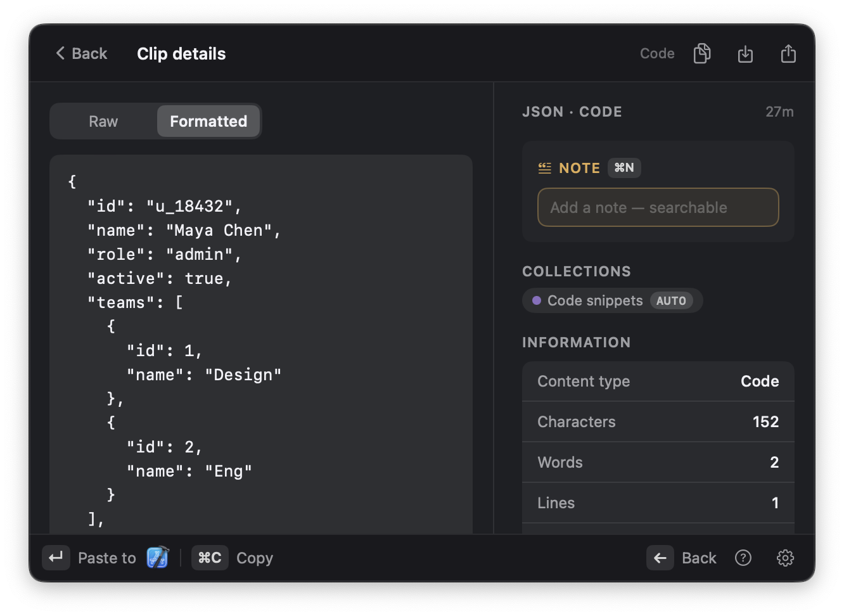
Task: Click the Xcode app icon in footer
Action: click(x=158, y=558)
